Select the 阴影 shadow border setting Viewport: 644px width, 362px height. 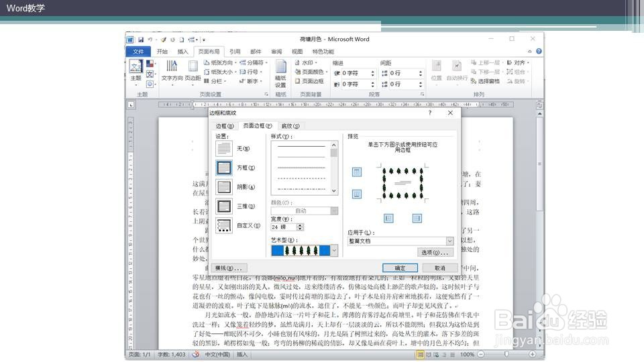(224, 187)
